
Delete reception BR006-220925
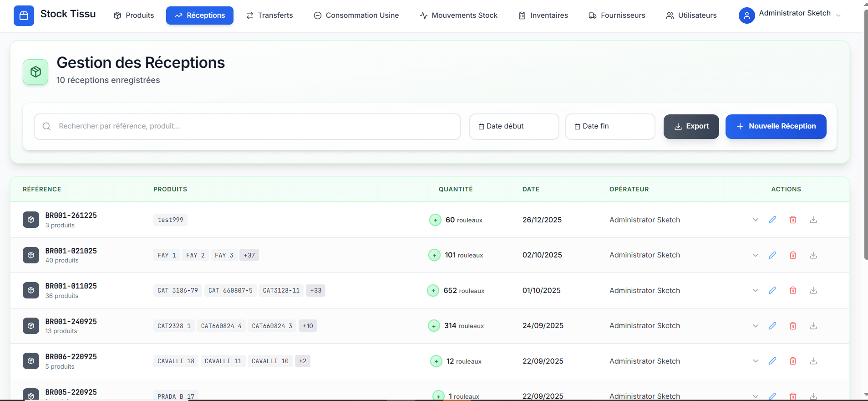(x=793, y=361)
